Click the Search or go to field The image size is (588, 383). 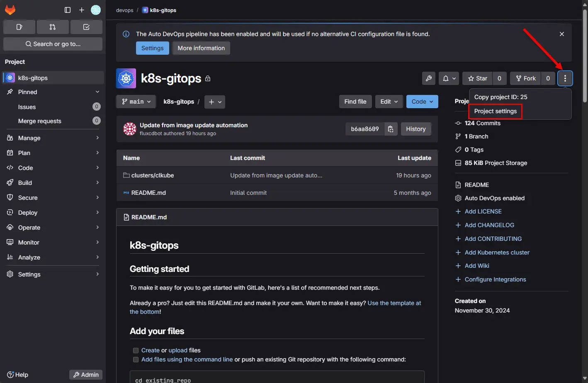tap(53, 44)
